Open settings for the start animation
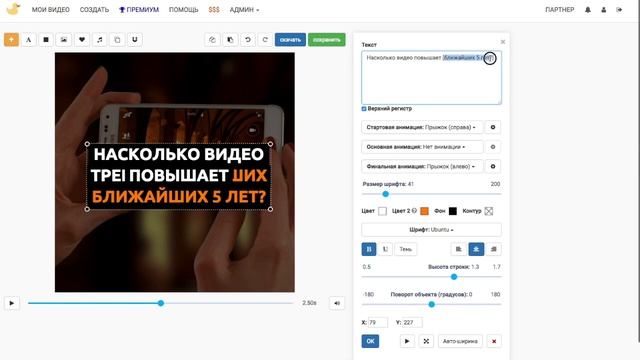640x360 pixels. click(493, 127)
